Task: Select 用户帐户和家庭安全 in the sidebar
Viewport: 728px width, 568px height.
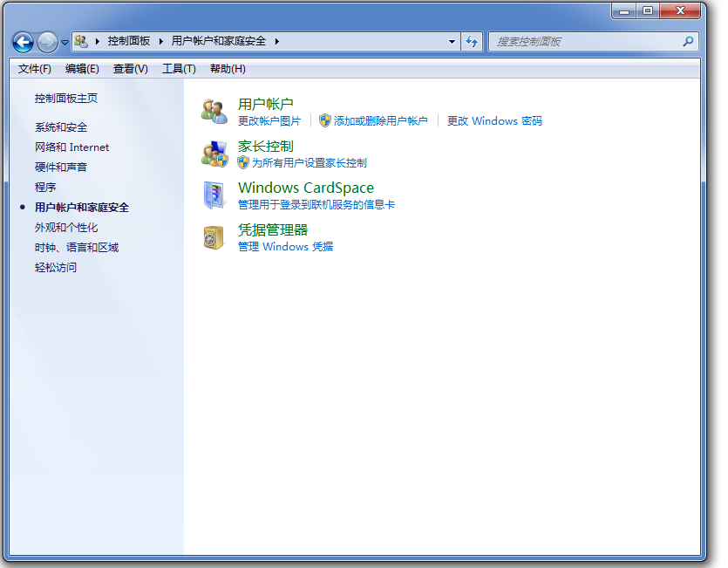Action: coord(82,208)
